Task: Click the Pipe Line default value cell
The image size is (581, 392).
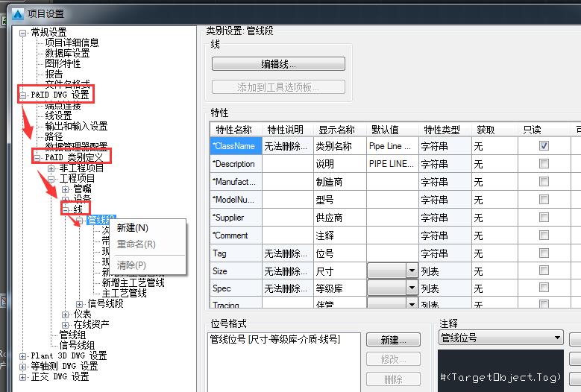Action: click(x=393, y=146)
